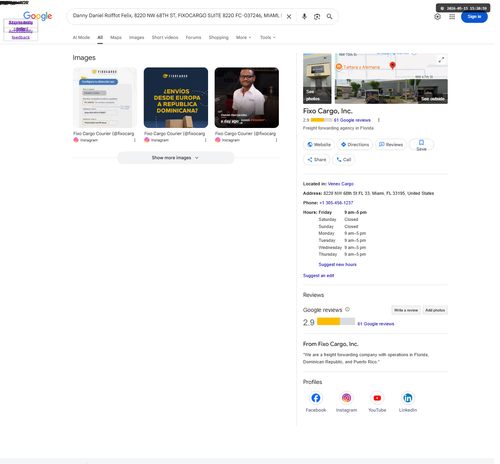Open the Google apps grid
The image size is (500, 464).
tap(452, 17)
